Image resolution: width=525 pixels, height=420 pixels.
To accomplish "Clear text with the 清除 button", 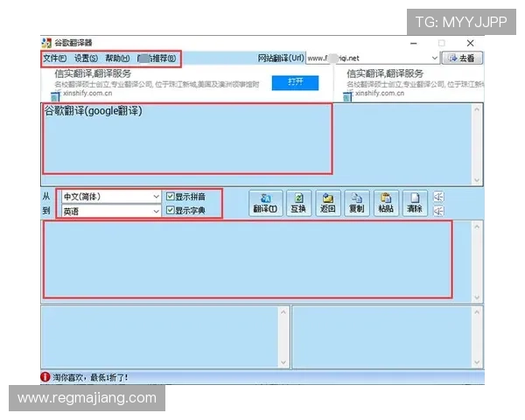I will point(415,203).
